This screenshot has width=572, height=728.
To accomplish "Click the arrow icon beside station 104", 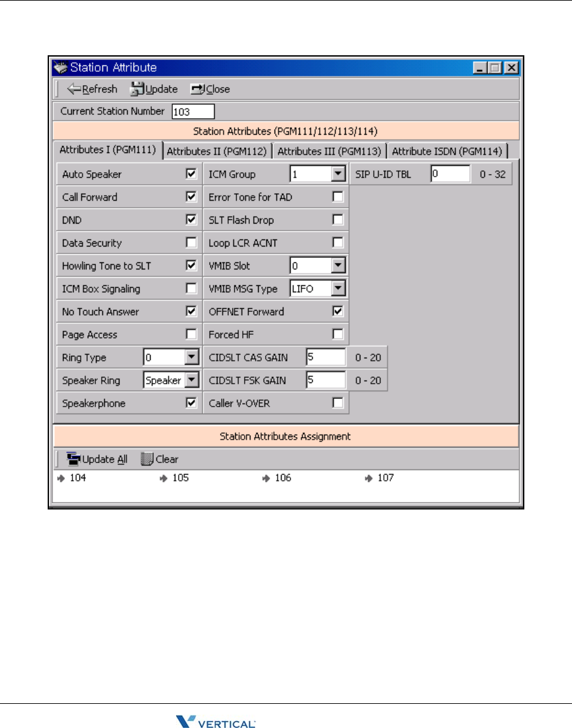I will point(61,478).
